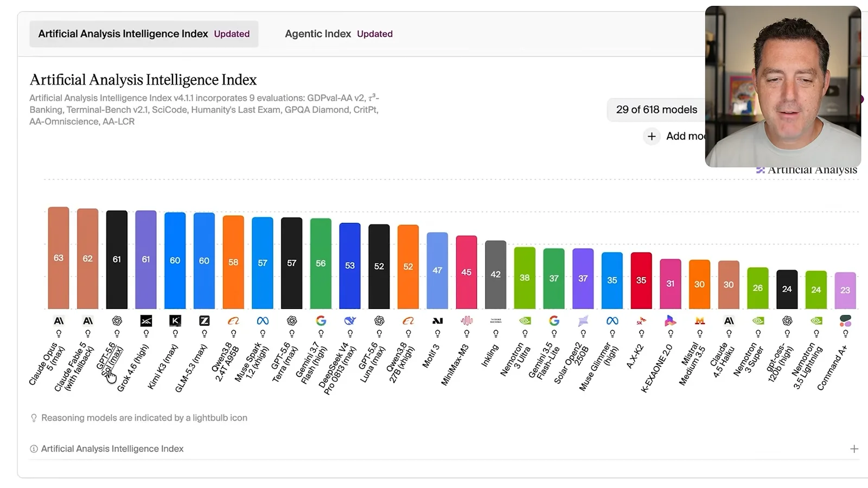Click the Anthropic logo above Claude 4.5 Haiku
This screenshot has height=488, width=868.
[729, 321]
